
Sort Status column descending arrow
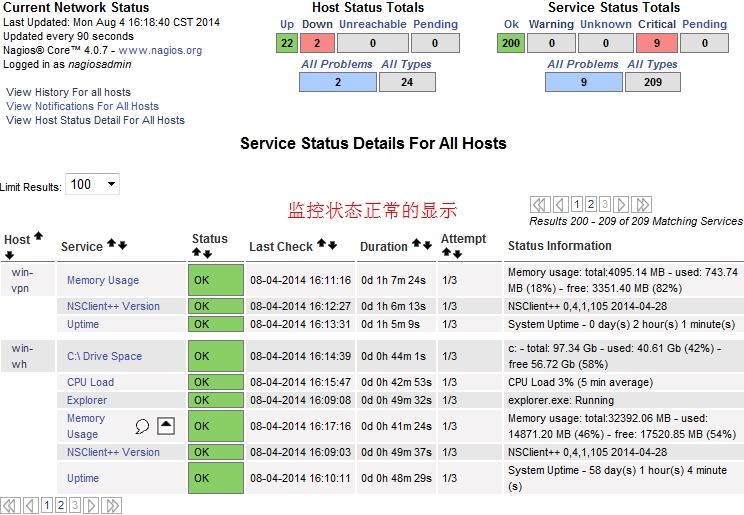click(207, 254)
